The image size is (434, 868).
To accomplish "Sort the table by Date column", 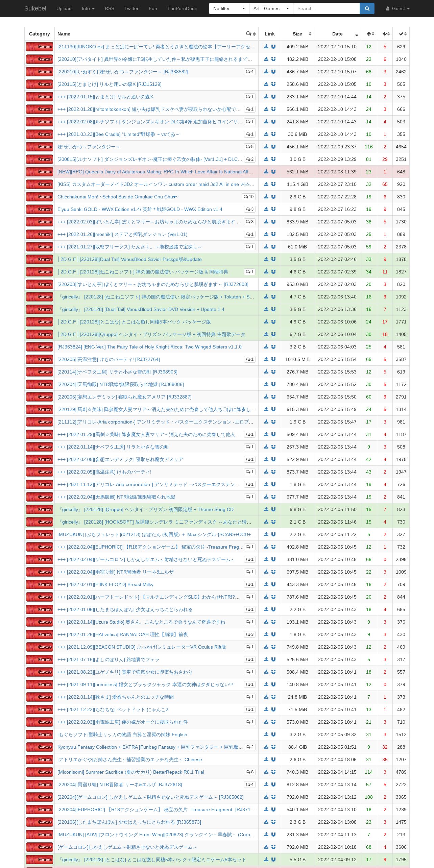I will (x=337, y=34).
